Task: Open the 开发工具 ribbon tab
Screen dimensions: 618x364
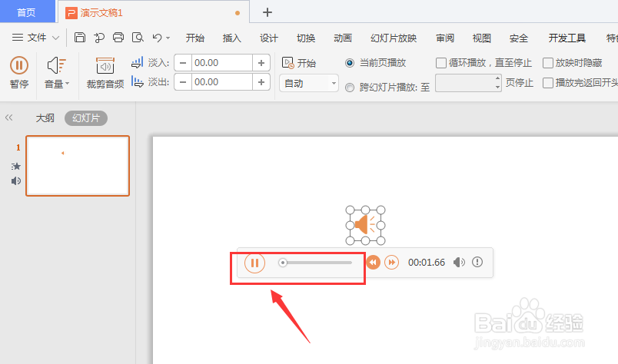Action: [566, 38]
